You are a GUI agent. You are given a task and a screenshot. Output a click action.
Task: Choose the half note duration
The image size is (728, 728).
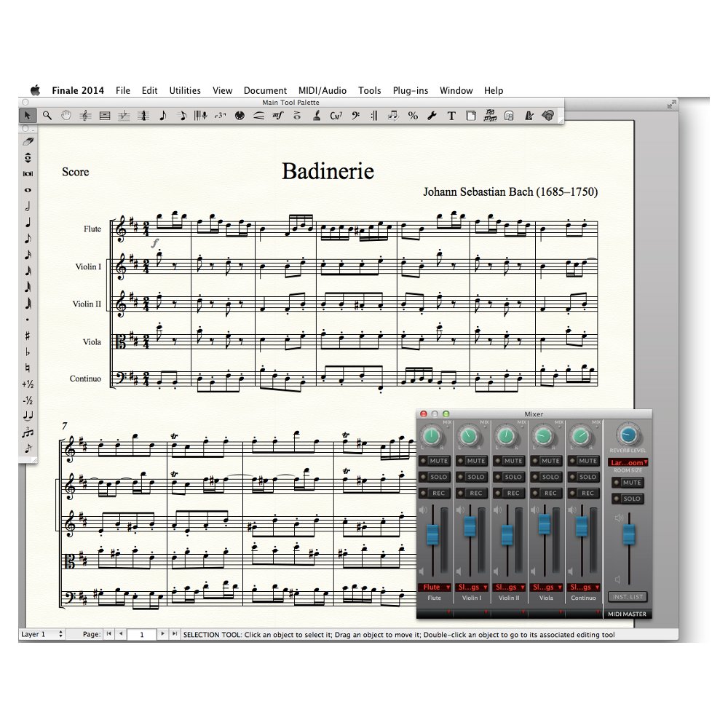tap(28, 206)
